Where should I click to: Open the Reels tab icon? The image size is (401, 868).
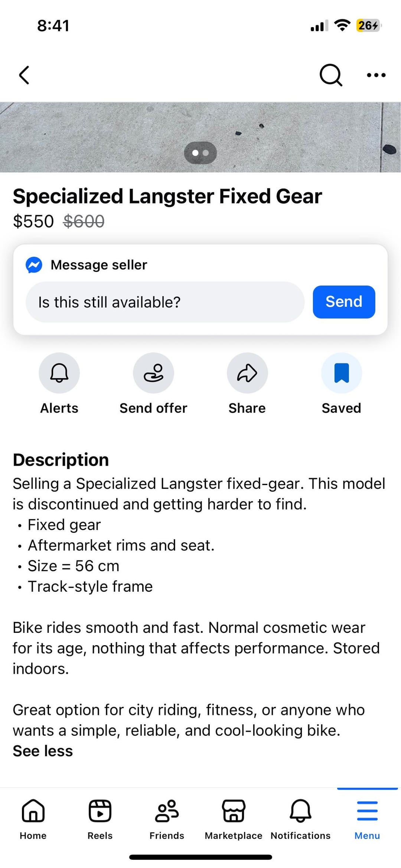point(100,811)
